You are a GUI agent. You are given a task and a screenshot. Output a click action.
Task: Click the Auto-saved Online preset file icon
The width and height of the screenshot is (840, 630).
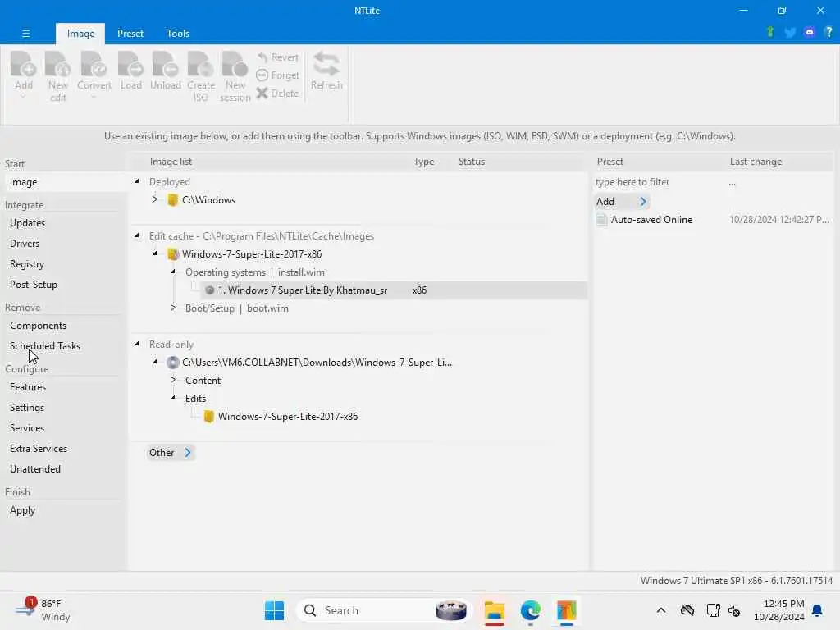coord(602,220)
